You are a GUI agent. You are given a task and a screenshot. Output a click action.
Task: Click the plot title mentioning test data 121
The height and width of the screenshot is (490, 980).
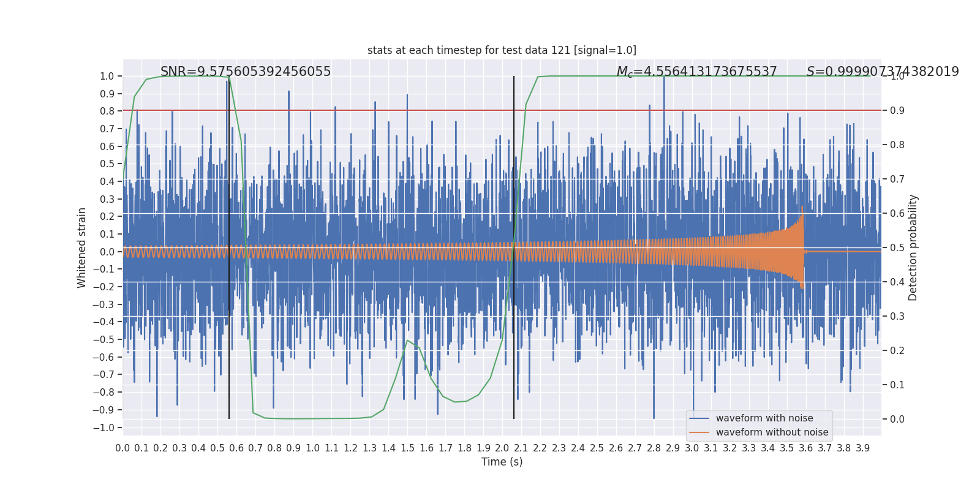[x=502, y=50]
